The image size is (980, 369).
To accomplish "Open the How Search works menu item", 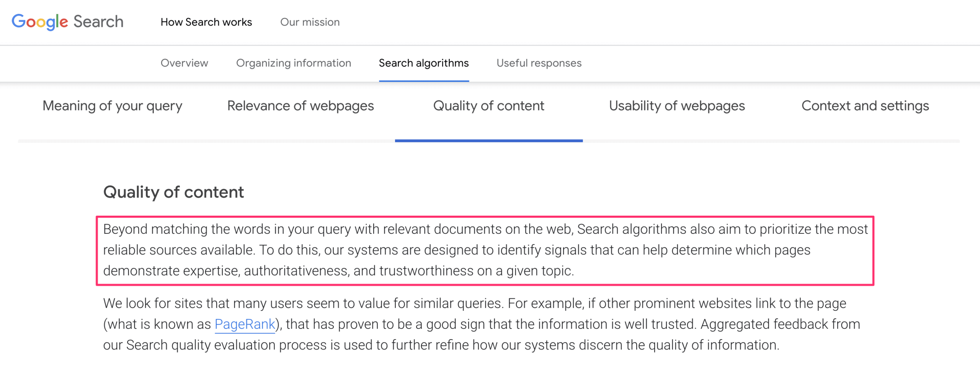I will (x=206, y=22).
